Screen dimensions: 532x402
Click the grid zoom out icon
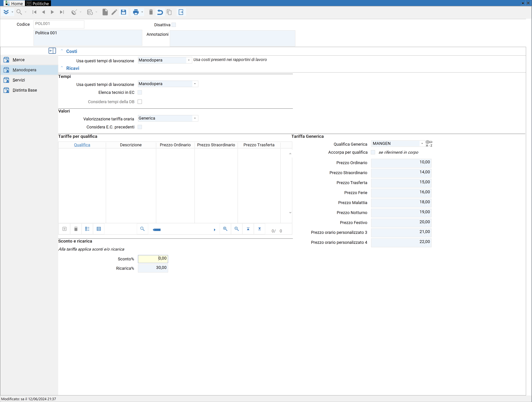tap(237, 229)
